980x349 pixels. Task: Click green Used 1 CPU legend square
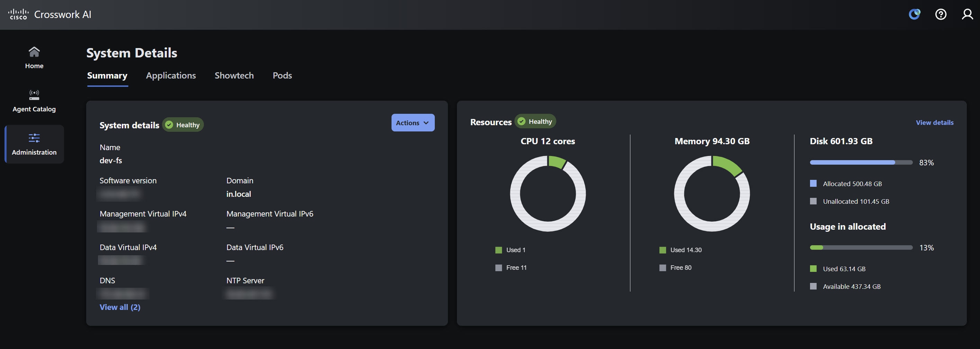(498, 250)
